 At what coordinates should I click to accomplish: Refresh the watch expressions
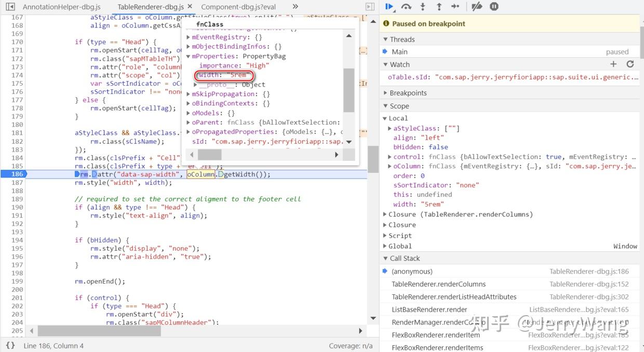[x=630, y=64]
